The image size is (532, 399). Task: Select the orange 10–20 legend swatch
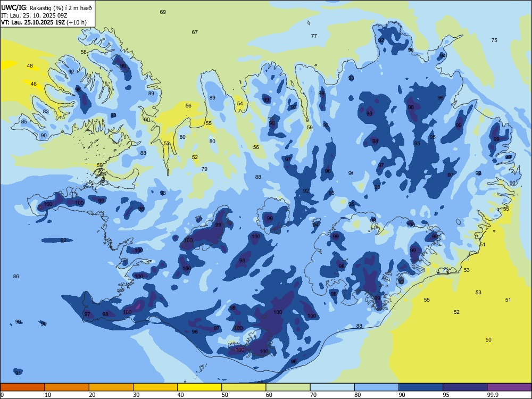click(x=67, y=387)
